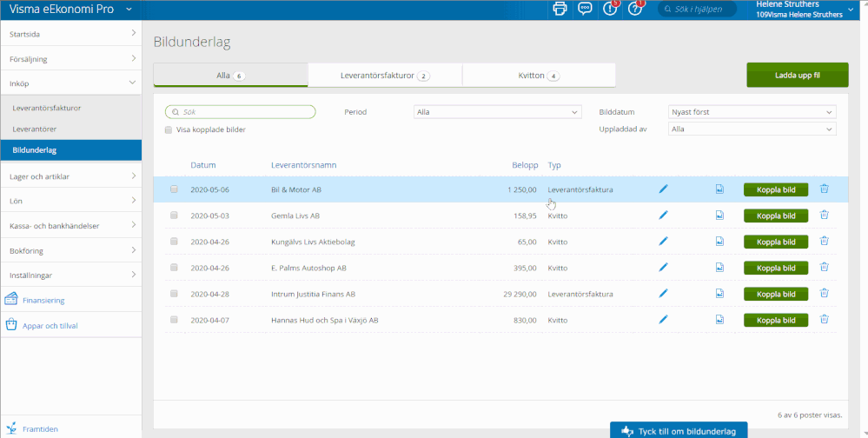Click Koppla bild for Gemla Livs AB
The width and height of the screenshot is (868, 438).
[x=775, y=216]
